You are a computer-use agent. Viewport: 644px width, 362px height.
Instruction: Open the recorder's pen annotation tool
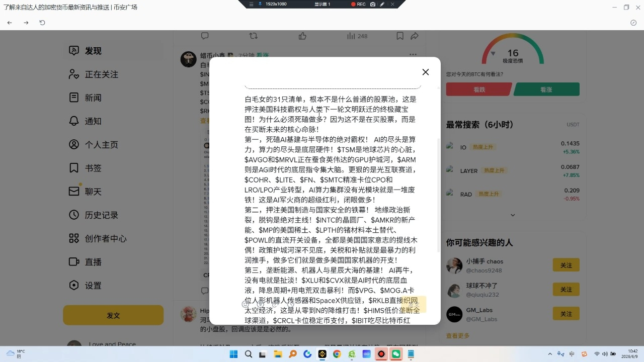(x=382, y=4)
